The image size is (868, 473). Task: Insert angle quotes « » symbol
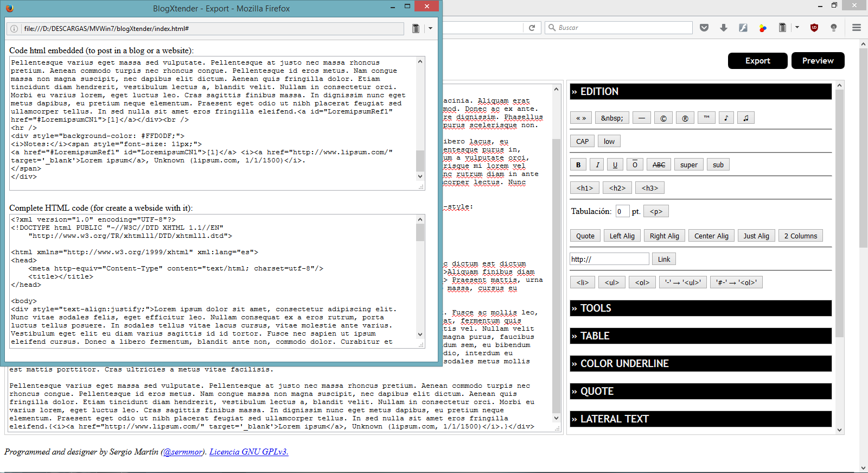[x=581, y=118]
